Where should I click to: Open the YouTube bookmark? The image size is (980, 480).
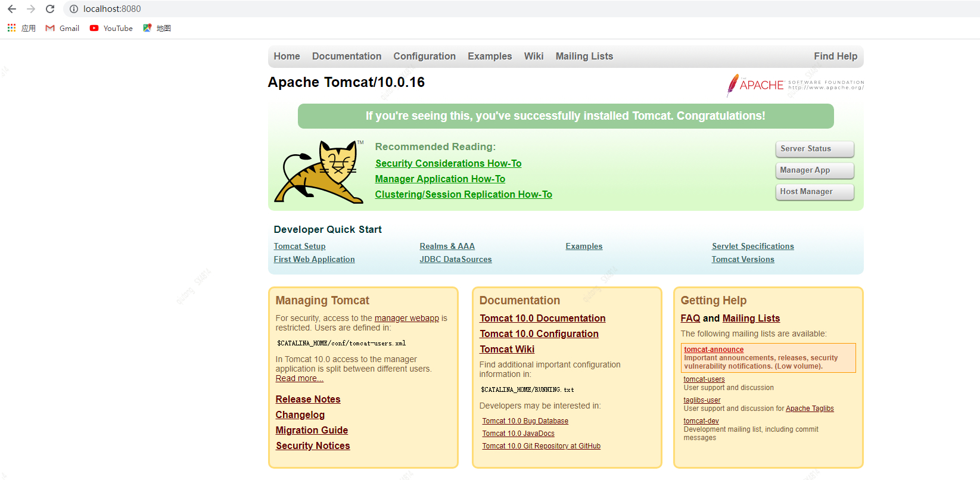[x=111, y=28]
